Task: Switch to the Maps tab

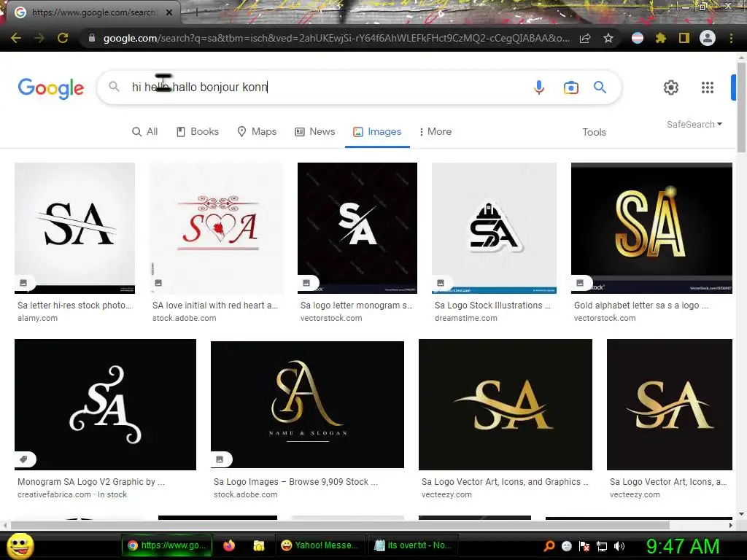Action: tap(257, 131)
